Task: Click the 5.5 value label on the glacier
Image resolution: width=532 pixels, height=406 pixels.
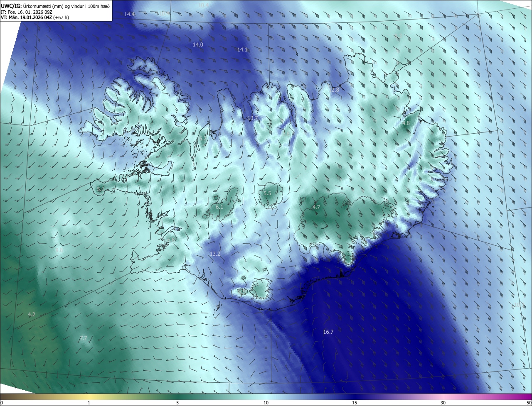Action: pyautogui.click(x=267, y=193)
